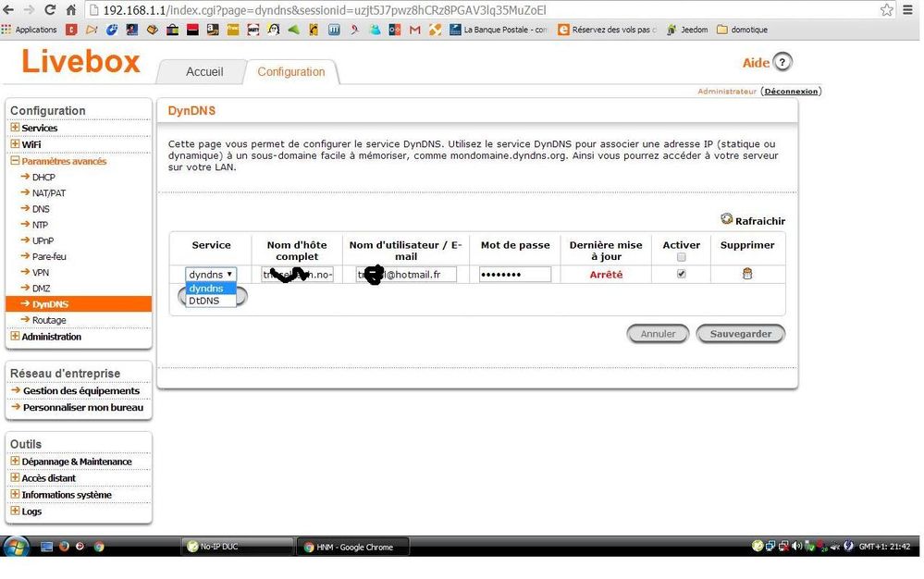Screen dimensions: 924x579
Task: Collapse the Paramètres avancés section
Action: click(16, 160)
